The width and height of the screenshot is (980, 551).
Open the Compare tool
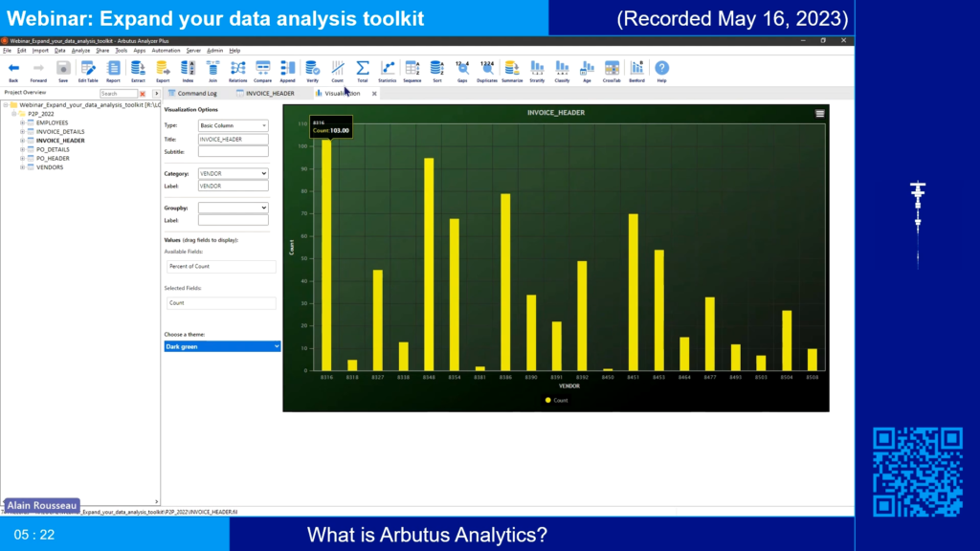click(x=262, y=71)
